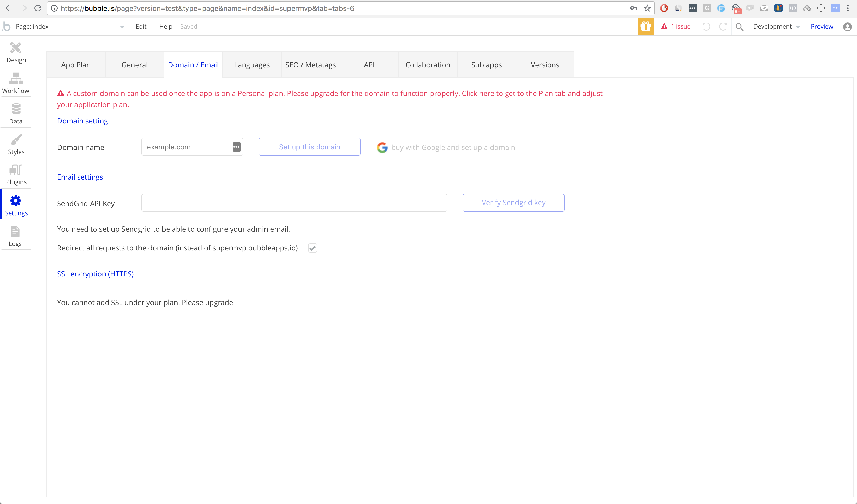Open the Styles section
This screenshot has height=504, width=857.
pyautogui.click(x=16, y=144)
